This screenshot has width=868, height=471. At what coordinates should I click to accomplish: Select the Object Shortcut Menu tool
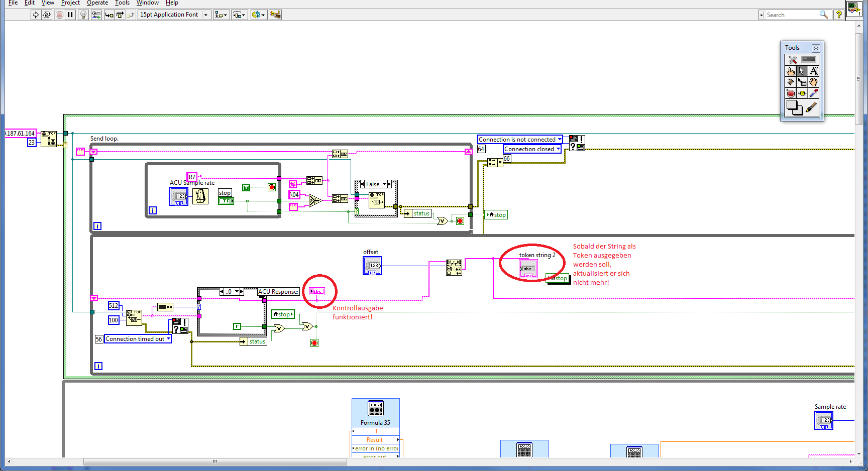click(802, 82)
